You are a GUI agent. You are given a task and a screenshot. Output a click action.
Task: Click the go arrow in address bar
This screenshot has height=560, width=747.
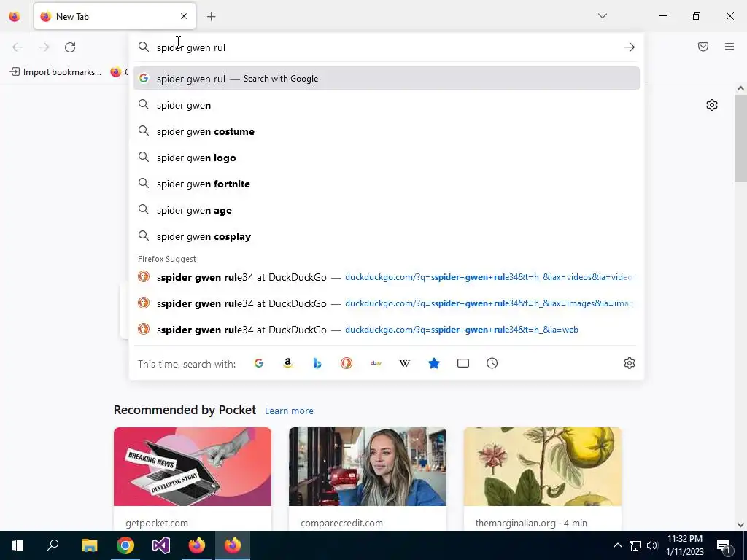coord(630,47)
